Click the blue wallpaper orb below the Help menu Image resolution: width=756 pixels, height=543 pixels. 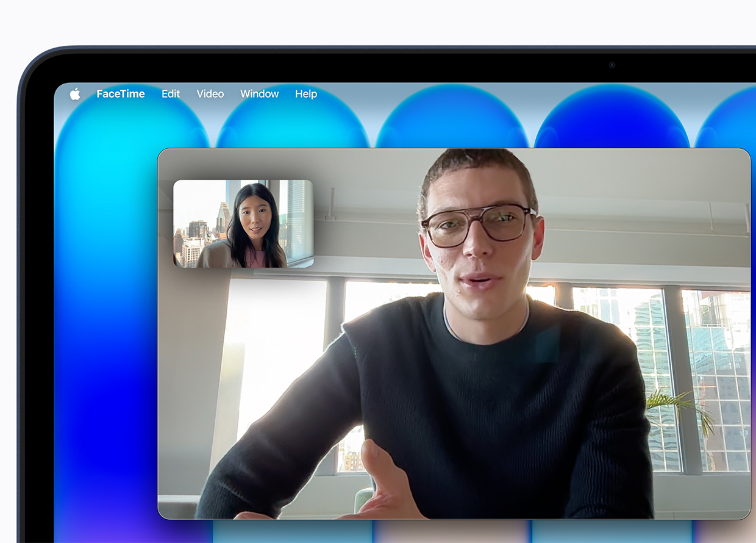point(293,119)
